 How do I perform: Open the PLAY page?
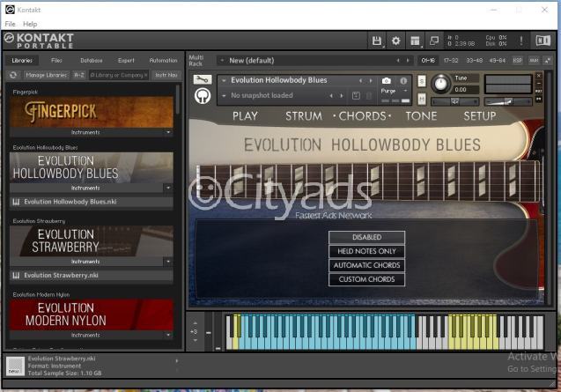click(x=245, y=116)
